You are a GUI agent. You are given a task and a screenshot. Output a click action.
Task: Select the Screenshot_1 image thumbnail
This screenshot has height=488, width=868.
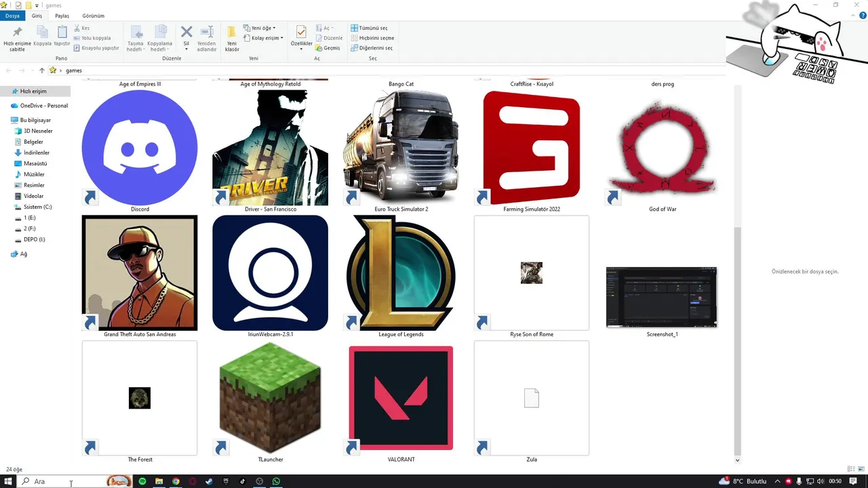pyautogui.click(x=662, y=297)
